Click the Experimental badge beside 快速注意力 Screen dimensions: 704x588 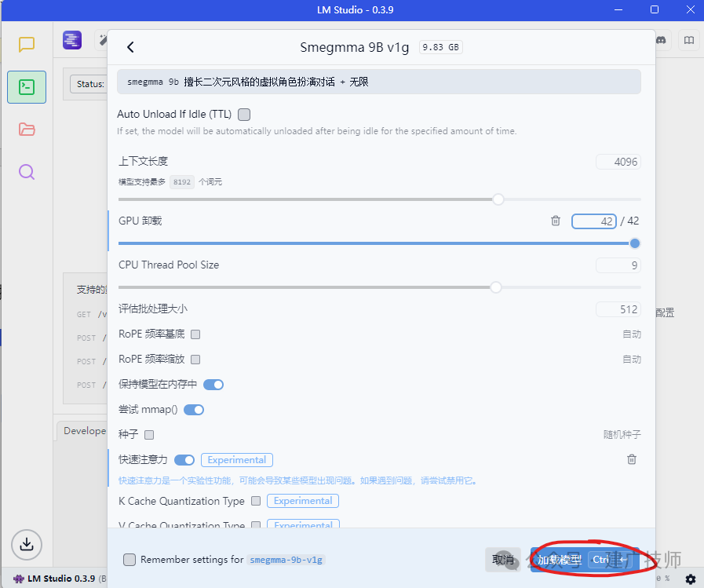(236, 460)
